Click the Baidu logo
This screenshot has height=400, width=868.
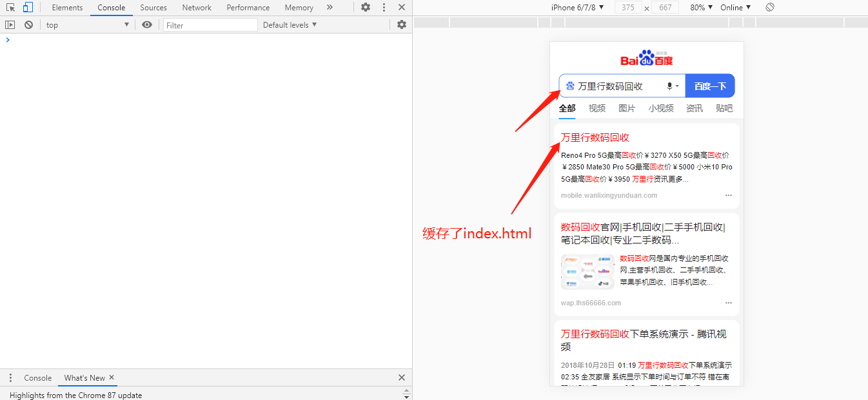[647, 58]
